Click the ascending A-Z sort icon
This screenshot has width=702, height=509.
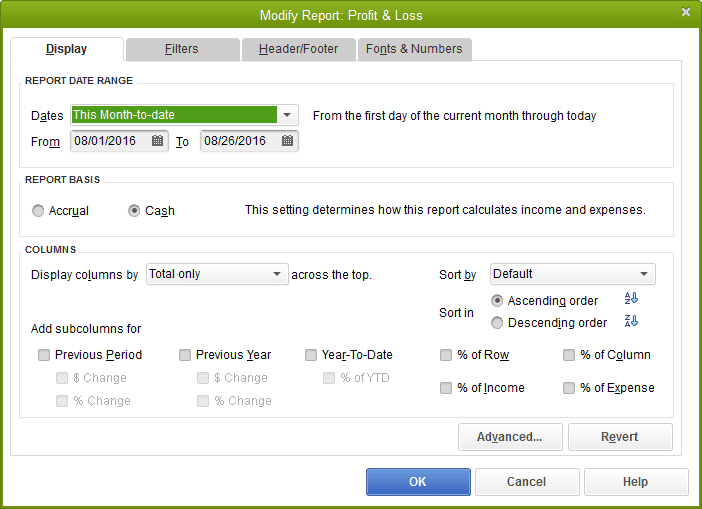point(630,299)
